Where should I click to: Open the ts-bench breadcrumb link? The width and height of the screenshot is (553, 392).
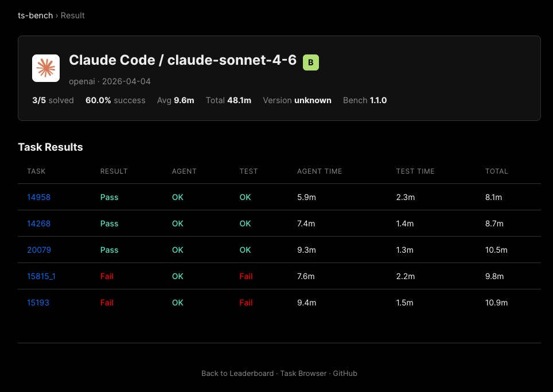pyautogui.click(x=35, y=15)
